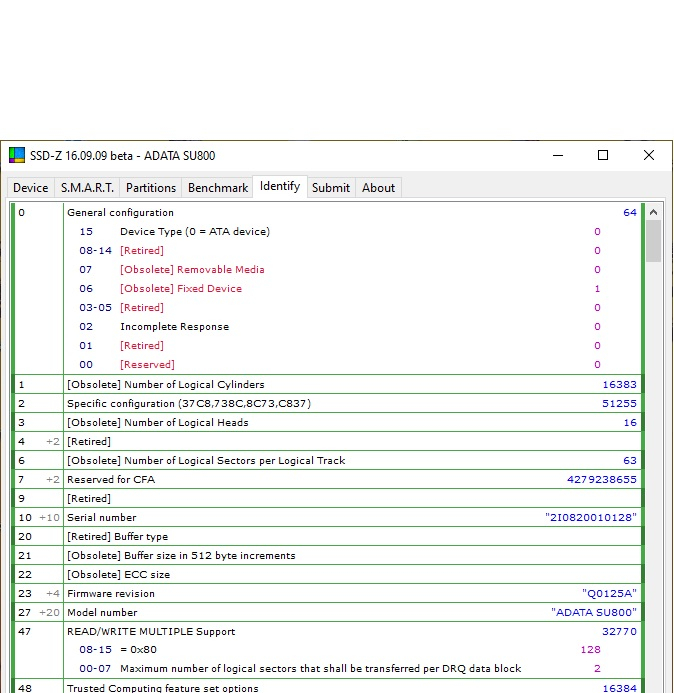The height and width of the screenshot is (693, 674).
Task: Click the value 4279238655
Action: pos(602,480)
